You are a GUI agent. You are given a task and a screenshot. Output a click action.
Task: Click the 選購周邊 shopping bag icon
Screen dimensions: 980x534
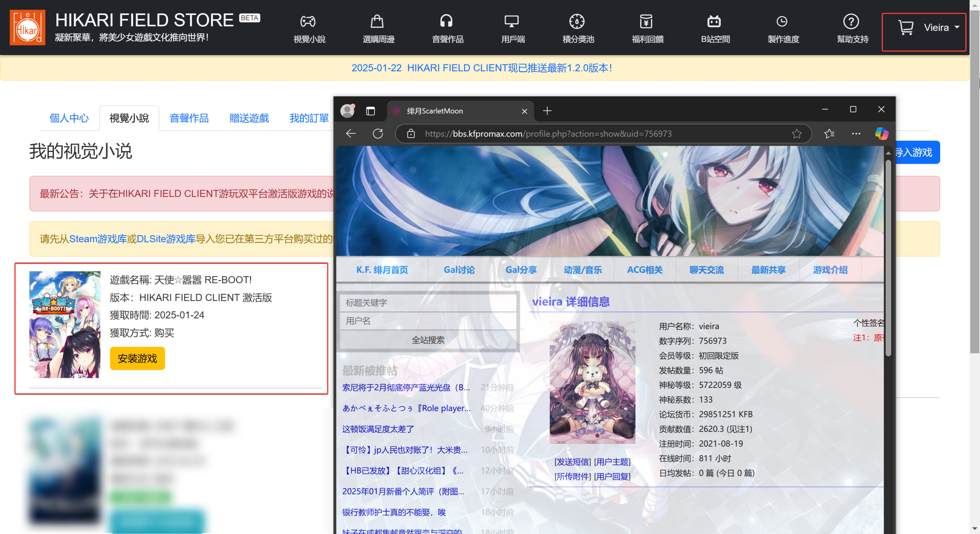coord(377,21)
